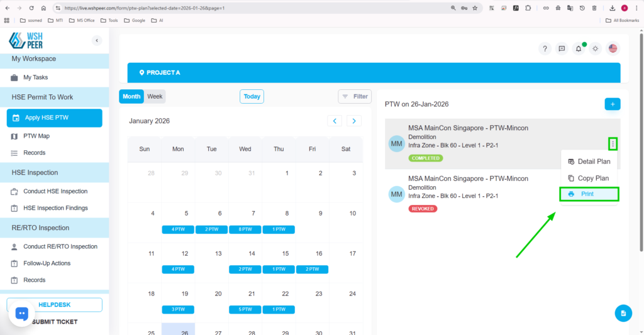Open the notifications bell

click(579, 48)
